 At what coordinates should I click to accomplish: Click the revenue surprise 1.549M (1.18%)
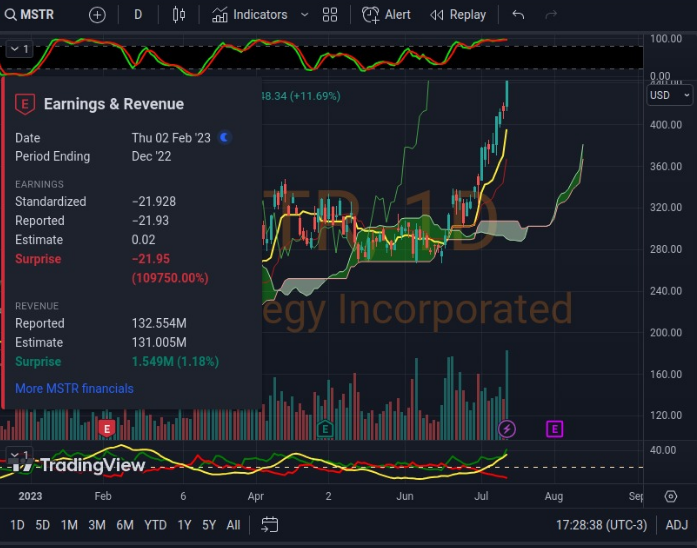click(x=175, y=361)
